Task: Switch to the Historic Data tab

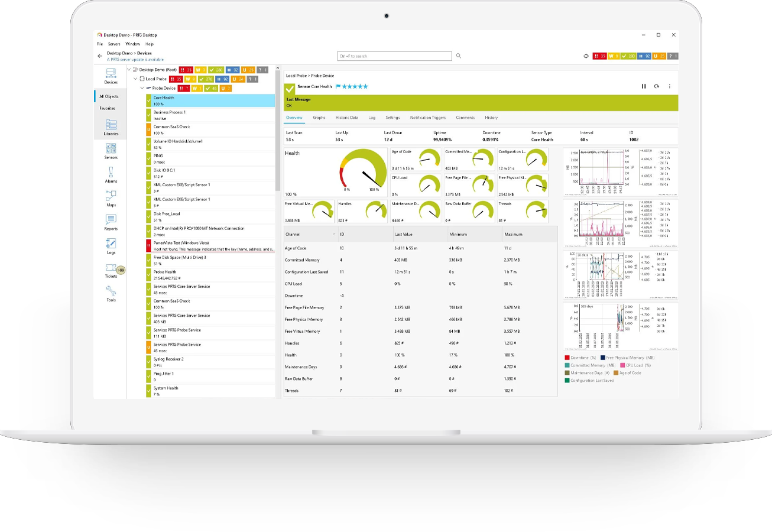Action: 347,118
